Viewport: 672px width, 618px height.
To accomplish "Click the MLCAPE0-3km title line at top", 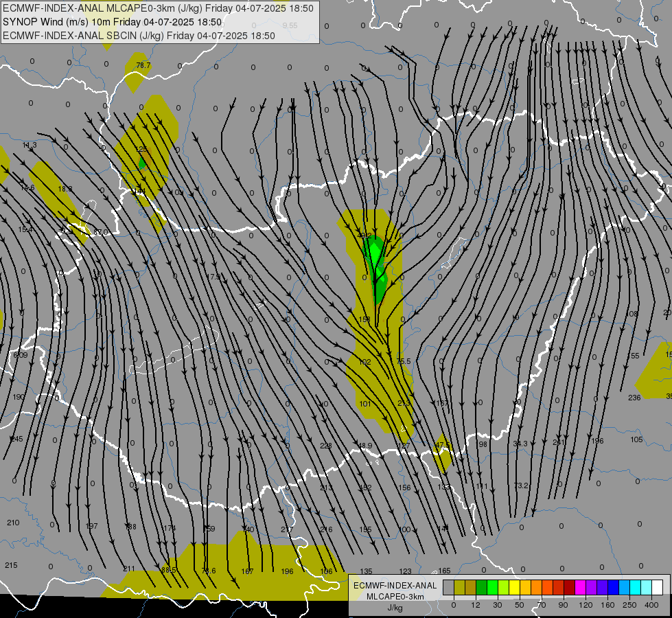I will coord(158,8).
